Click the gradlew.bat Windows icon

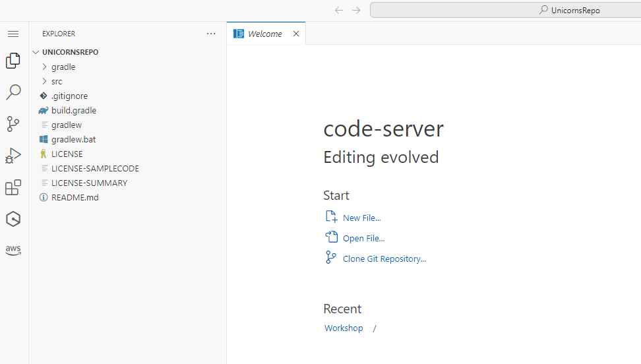tap(44, 139)
